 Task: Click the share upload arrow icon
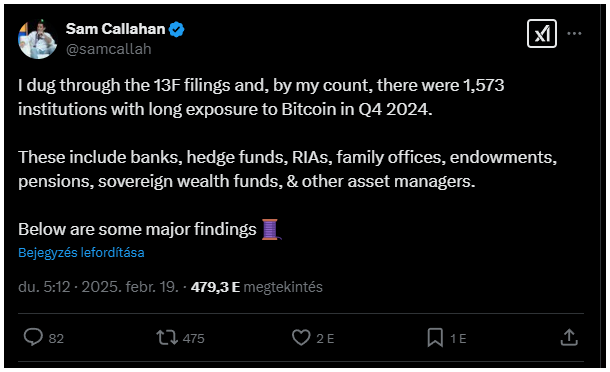click(569, 337)
